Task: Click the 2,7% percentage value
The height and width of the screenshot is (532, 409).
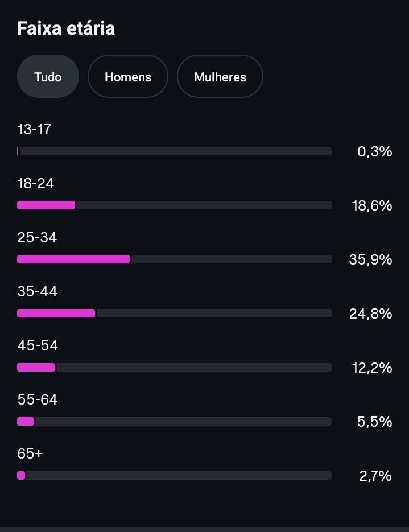Action: (375, 476)
